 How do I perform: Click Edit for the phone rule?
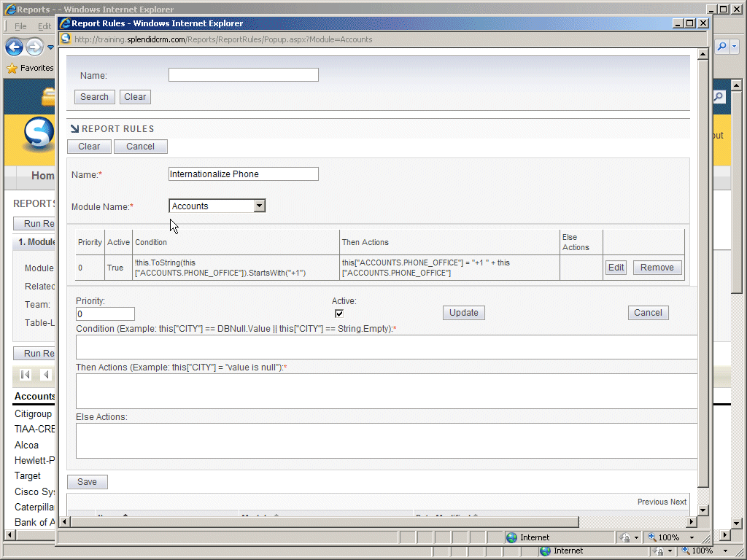click(616, 268)
